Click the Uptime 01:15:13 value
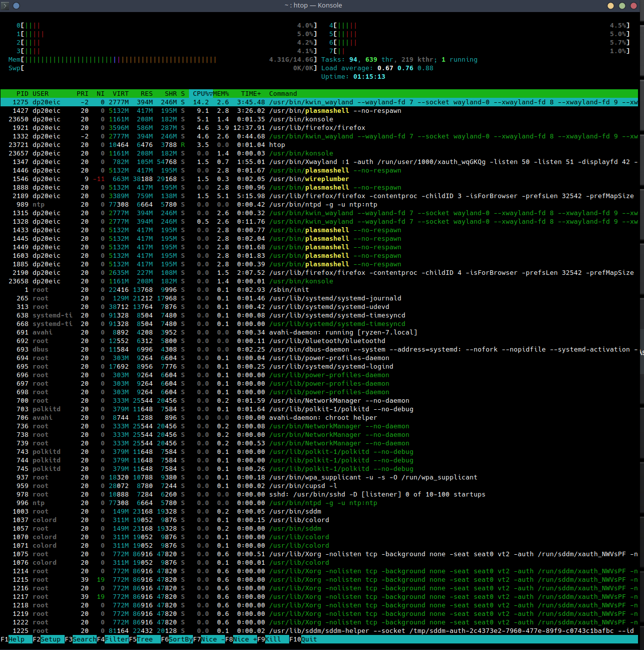The image size is (644, 650). click(x=369, y=77)
